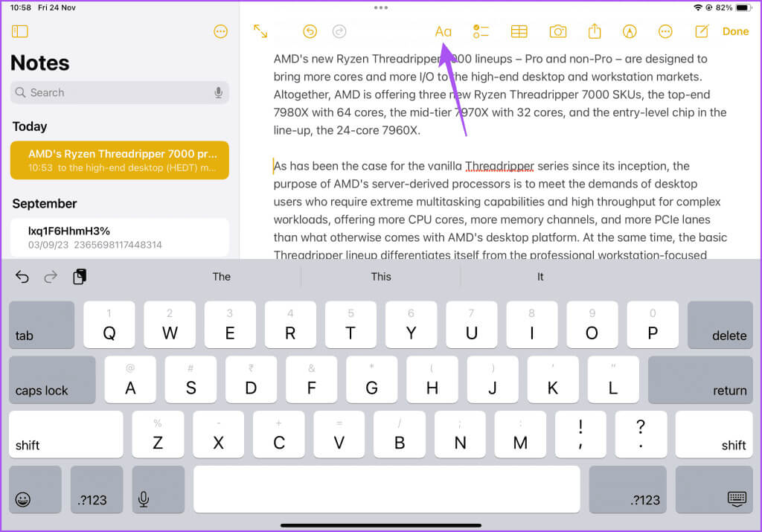The height and width of the screenshot is (532, 762).
Task: Tap the Y key
Action: coord(411,324)
